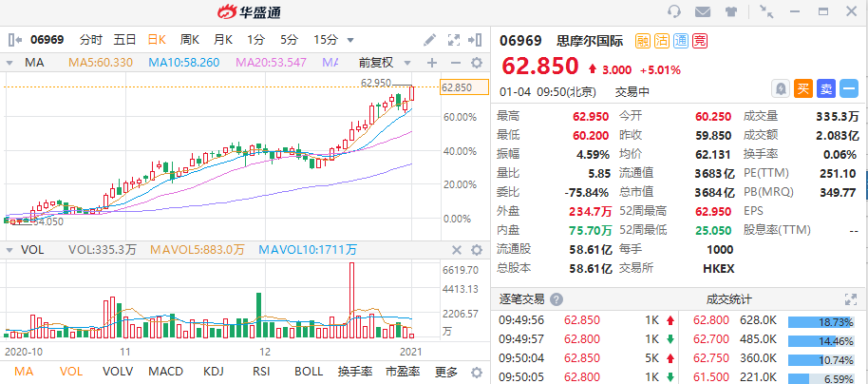The width and height of the screenshot is (868, 384).
Task: Shrink the window with the collapse-arrows icon
Action: (766, 11)
